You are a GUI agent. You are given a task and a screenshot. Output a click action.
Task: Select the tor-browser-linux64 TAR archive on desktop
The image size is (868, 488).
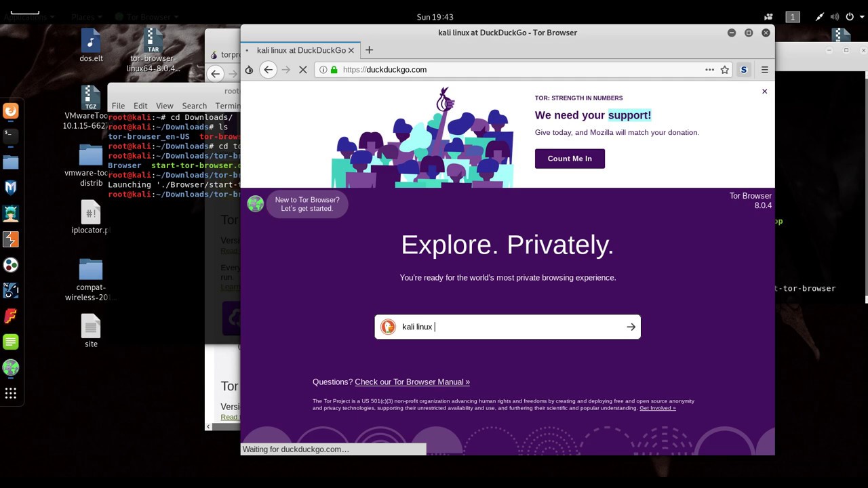pos(153,51)
